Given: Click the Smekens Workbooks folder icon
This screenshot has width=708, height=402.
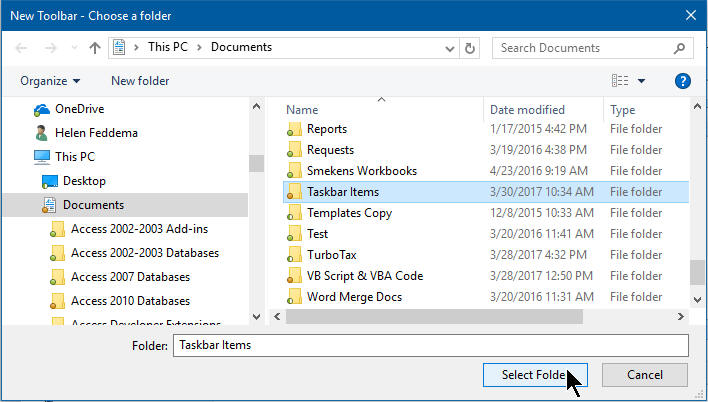Looking at the screenshot, I should pos(294,171).
